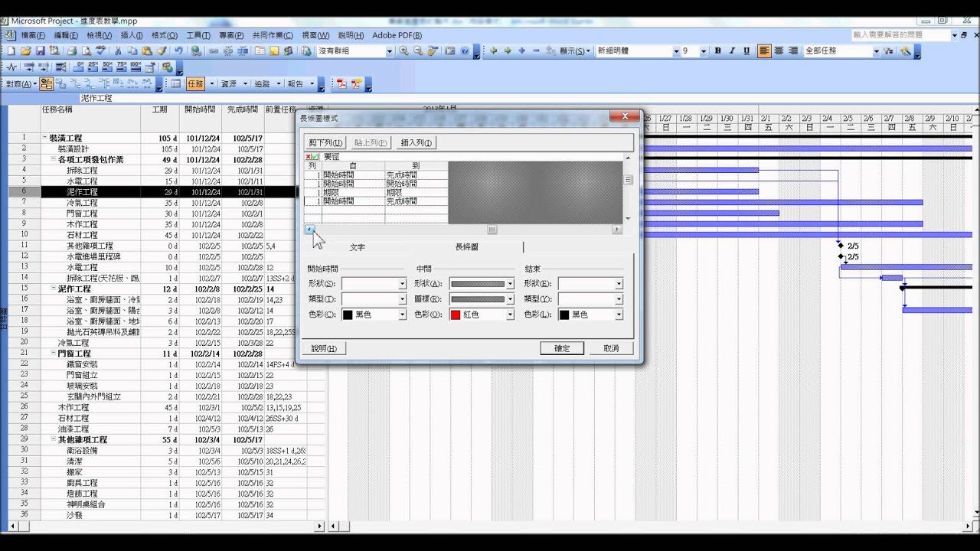Screen dimensions: 980x551
Task: Open the 顯示(S) show menu button
Action: click(576, 51)
